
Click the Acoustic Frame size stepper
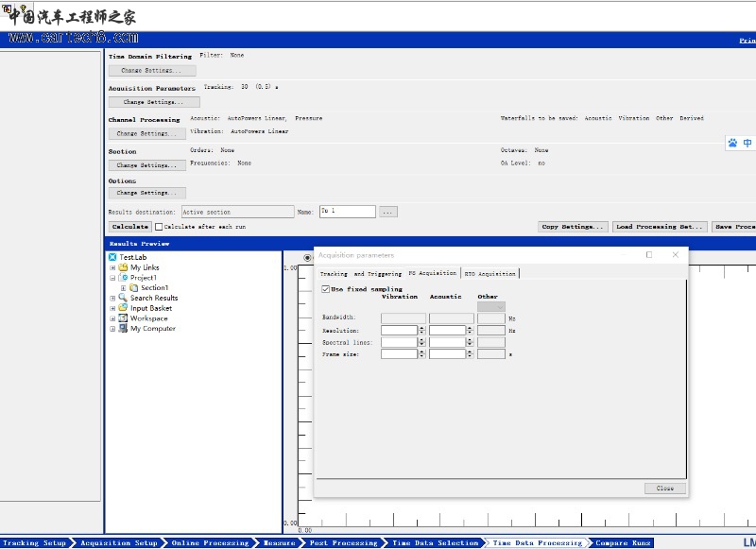tap(470, 353)
